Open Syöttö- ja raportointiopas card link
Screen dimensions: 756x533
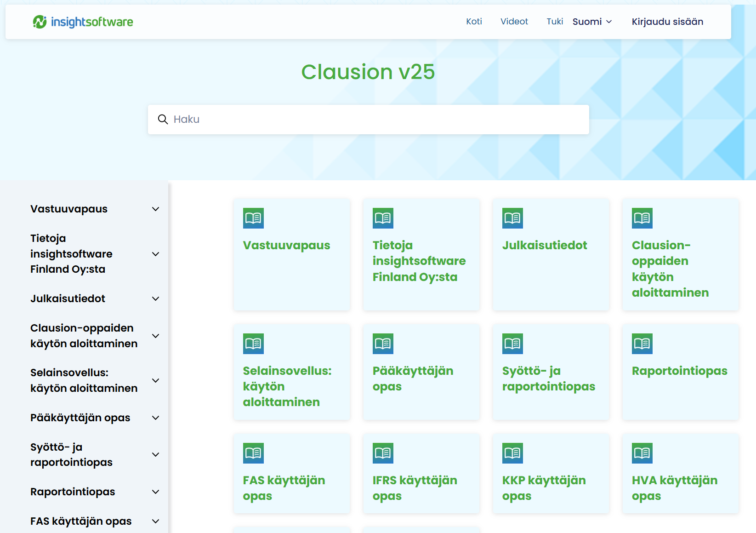tap(549, 378)
